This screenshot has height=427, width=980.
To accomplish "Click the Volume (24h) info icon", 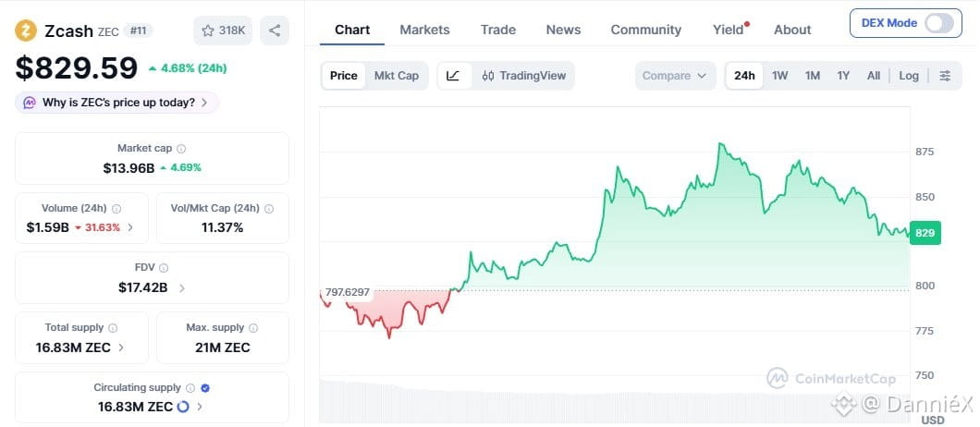I will click(x=116, y=209).
